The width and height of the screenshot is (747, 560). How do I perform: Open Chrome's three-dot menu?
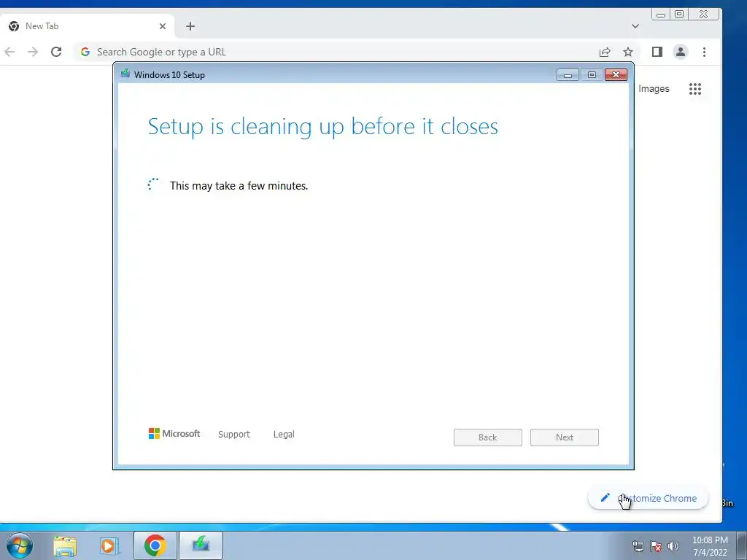click(x=704, y=52)
